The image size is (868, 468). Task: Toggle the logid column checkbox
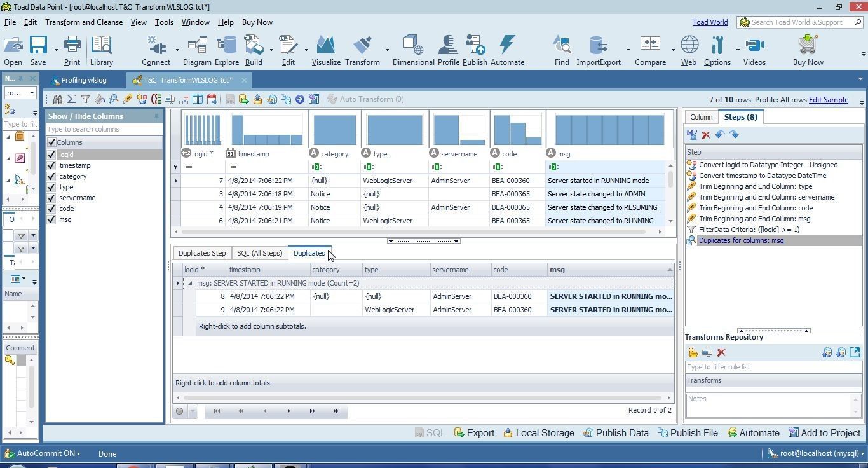51,155
